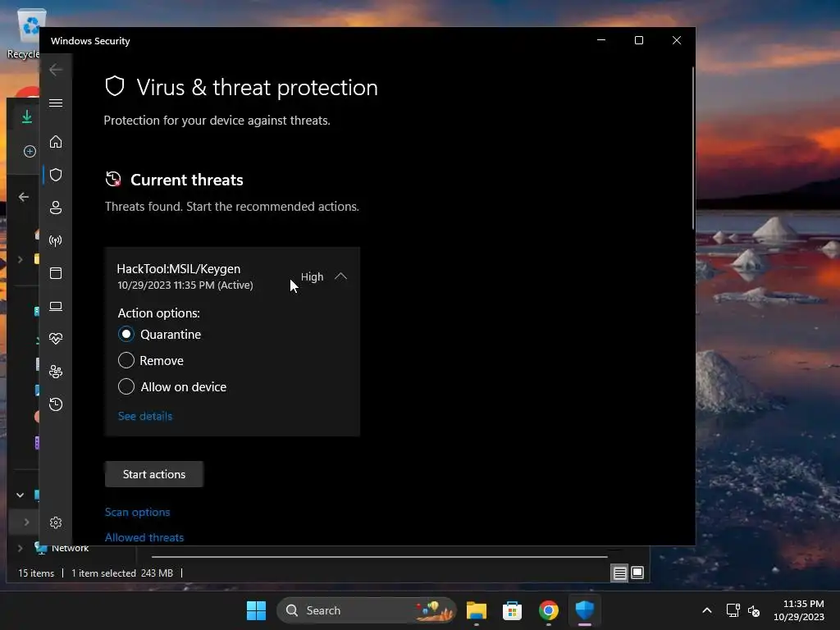Click the Windows Security vertical scrollbar
Image resolution: width=840 pixels, height=630 pixels.
click(x=693, y=148)
